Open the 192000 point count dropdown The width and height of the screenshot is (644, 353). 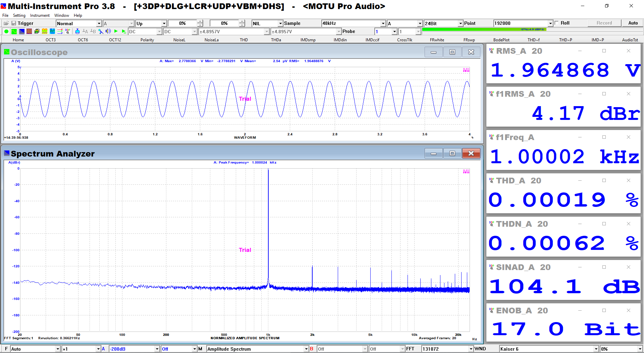tap(523, 23)
